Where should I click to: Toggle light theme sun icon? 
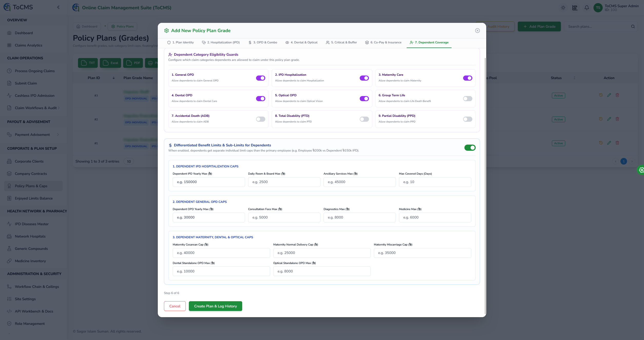click(x=563, y=8)
